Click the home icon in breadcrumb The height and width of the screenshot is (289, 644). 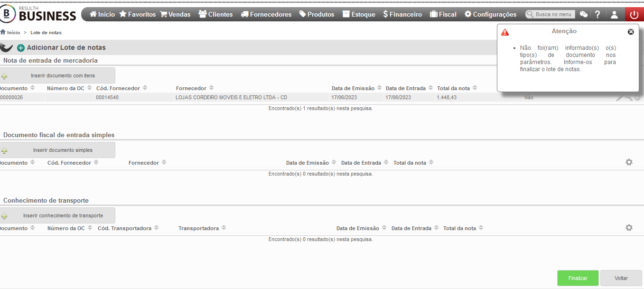[3, 32]
